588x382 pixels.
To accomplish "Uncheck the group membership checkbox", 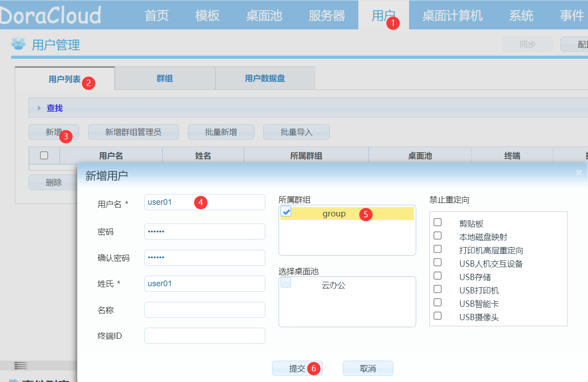I will pyautogui.click(x=285, y=212).
